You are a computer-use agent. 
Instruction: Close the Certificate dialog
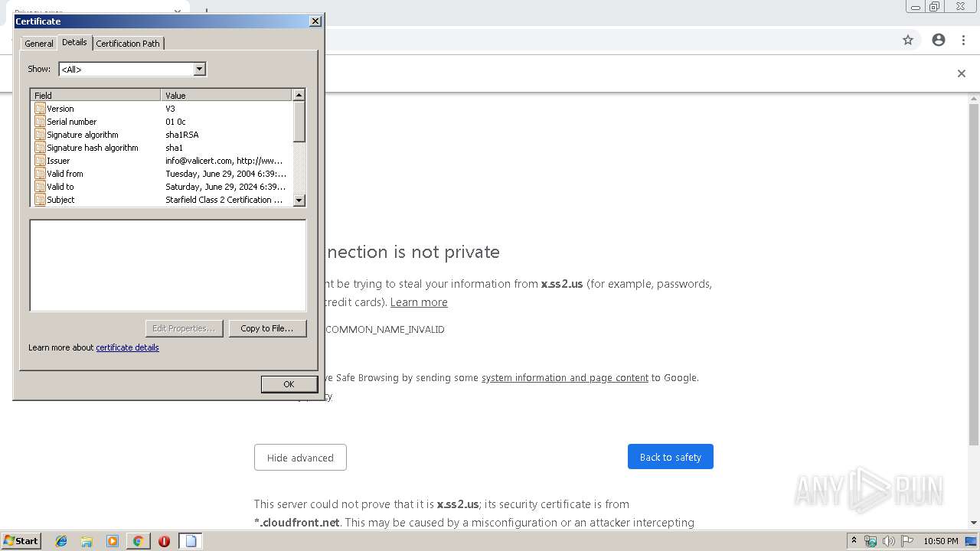pyautogui.click(x=315, y=21)
